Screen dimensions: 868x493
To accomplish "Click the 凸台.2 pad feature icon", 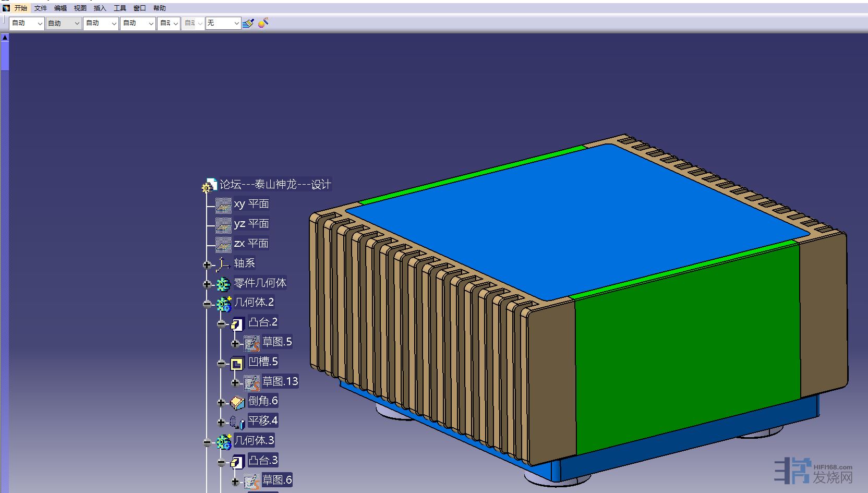I will [237, 323].
